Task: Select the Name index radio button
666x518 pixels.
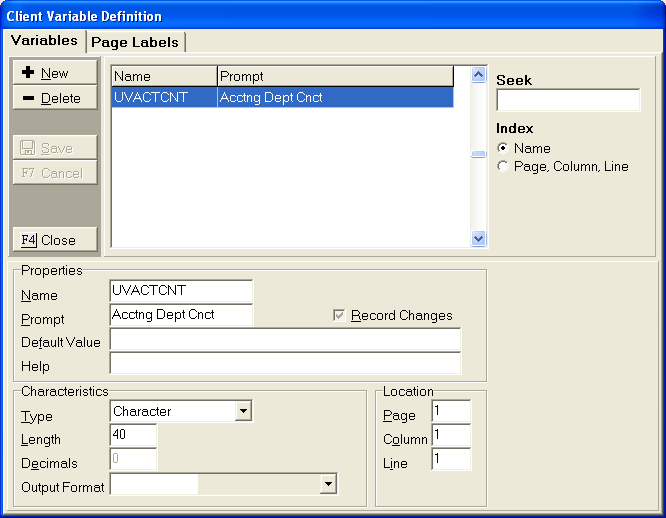Action: point(503,148)
